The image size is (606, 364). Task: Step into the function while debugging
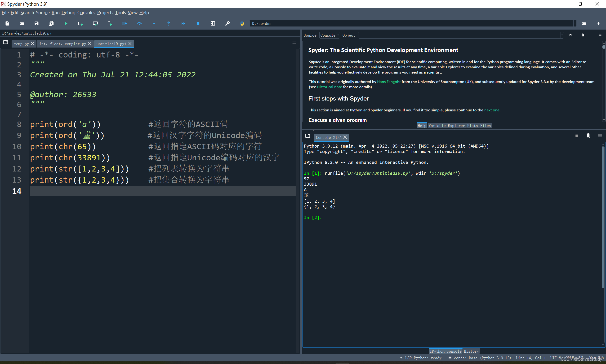154,23
